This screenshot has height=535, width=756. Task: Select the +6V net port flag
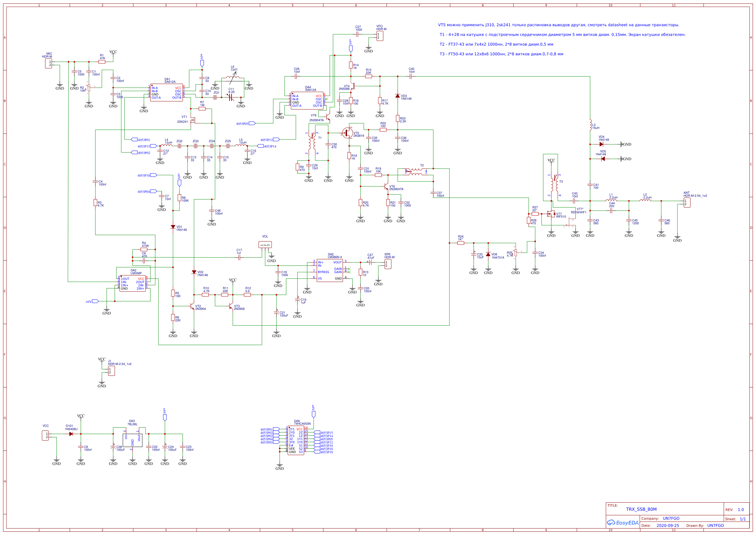[95, 301]
